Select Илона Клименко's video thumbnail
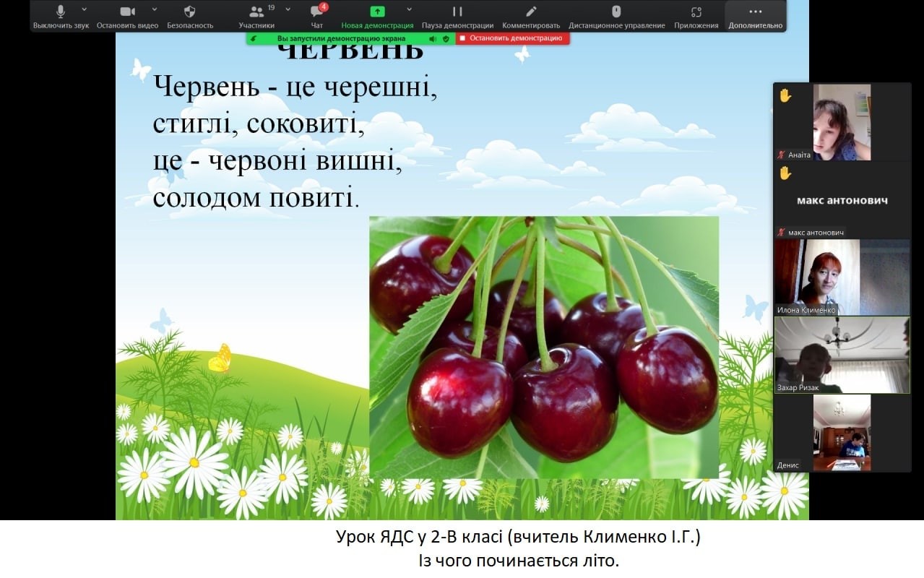The image size is (924, 578). pos(842,277)
